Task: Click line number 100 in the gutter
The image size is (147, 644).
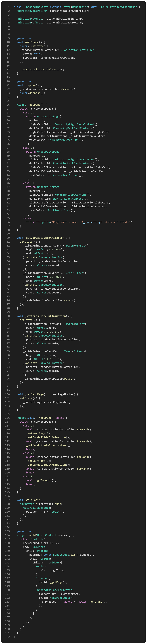Action: tap(8, 394)
